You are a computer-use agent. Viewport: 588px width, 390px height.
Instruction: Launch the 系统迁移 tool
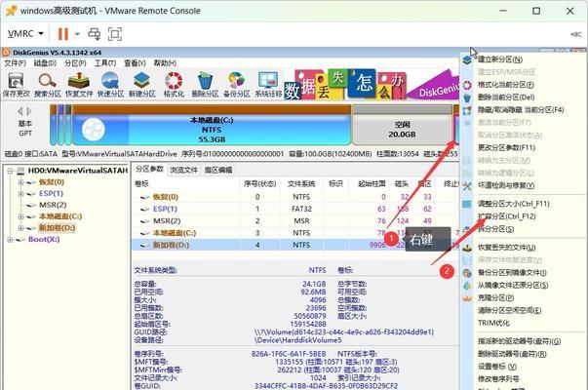[268, 85]
